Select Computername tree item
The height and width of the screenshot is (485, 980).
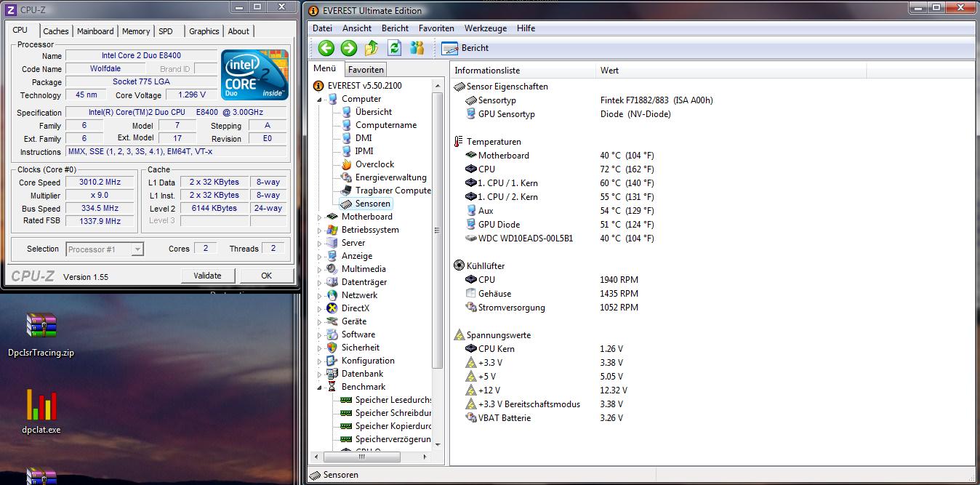[386, 125]
